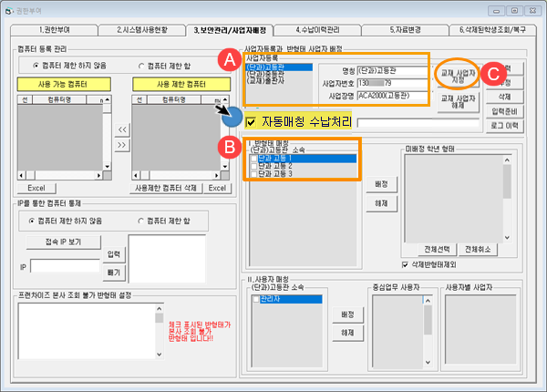Click the >> move-right arrow button
The width and height of the screenshot is (547, 392).
(x=119, y=144)
